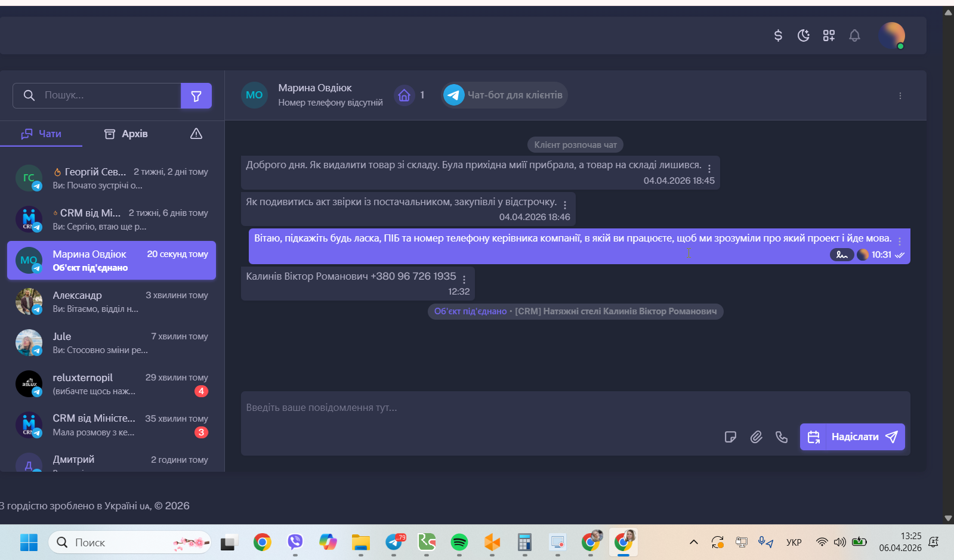Open options for 'акт звірки' message
Screen dimensions: 954x560
coord(565,205)
